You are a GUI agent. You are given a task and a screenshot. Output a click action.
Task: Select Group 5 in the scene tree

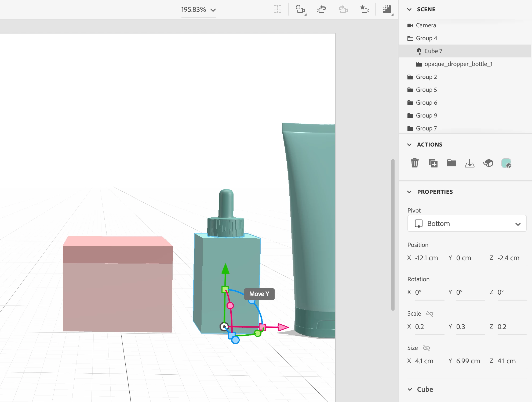[426, 90]
